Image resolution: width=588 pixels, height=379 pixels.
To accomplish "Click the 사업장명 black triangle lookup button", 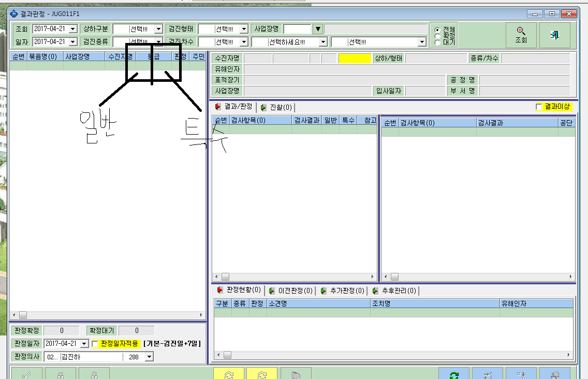I will pyautogui.click(x=318, y=29).
